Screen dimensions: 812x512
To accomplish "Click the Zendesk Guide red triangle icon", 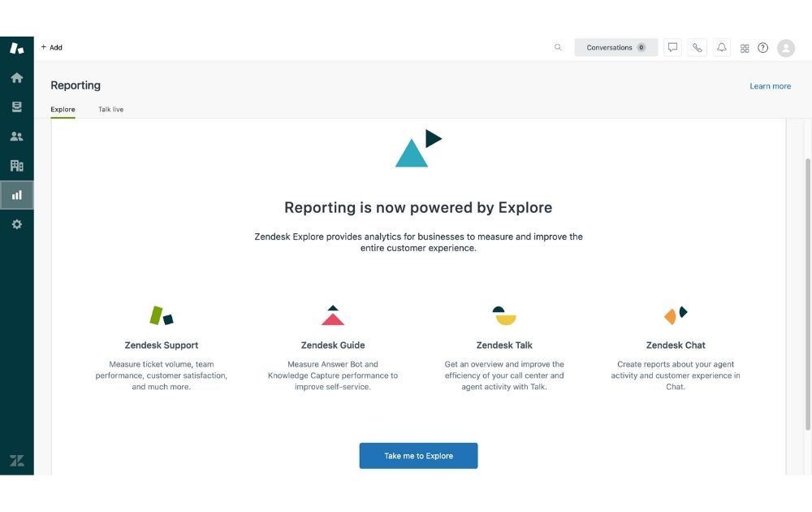I will click(332, 315).
